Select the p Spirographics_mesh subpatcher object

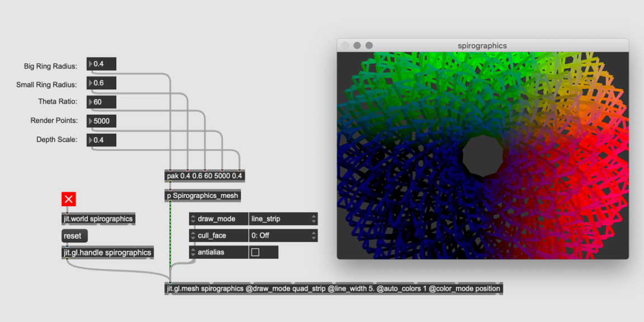pos(202,196)
